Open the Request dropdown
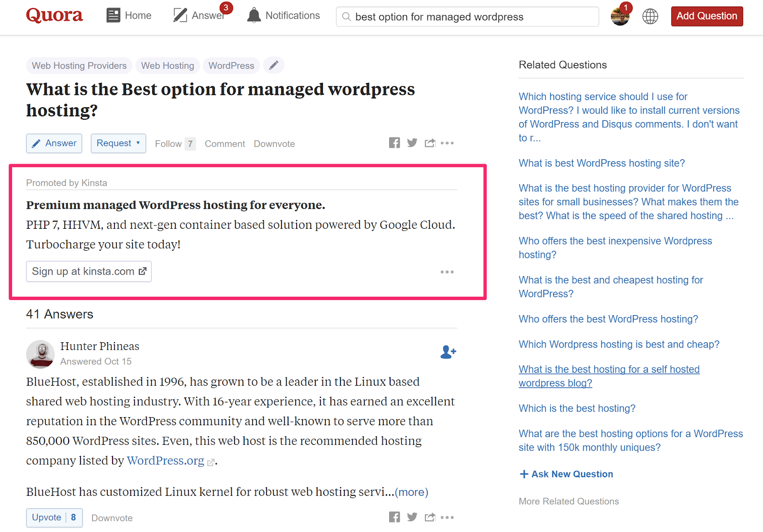 point(118,143)
